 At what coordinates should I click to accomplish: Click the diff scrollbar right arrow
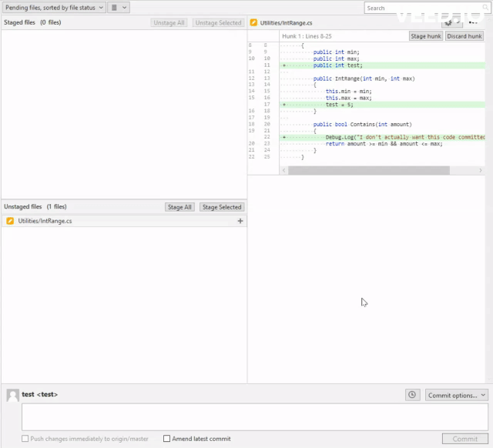481,170
